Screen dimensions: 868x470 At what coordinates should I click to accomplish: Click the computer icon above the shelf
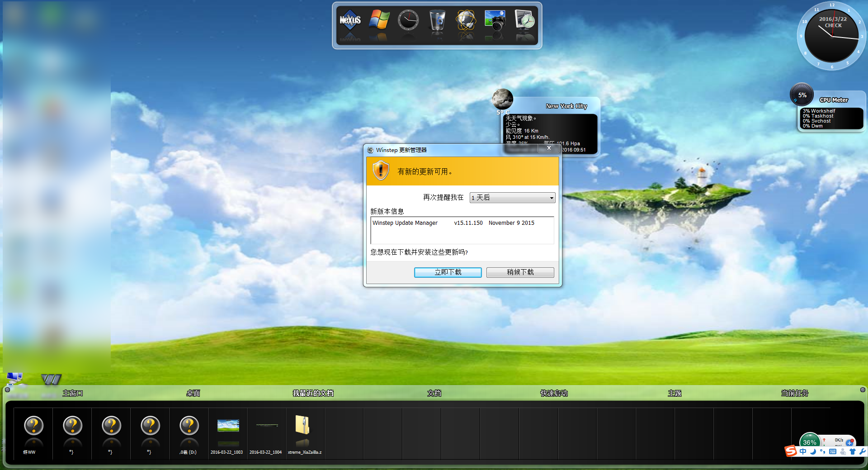point(15,379)
